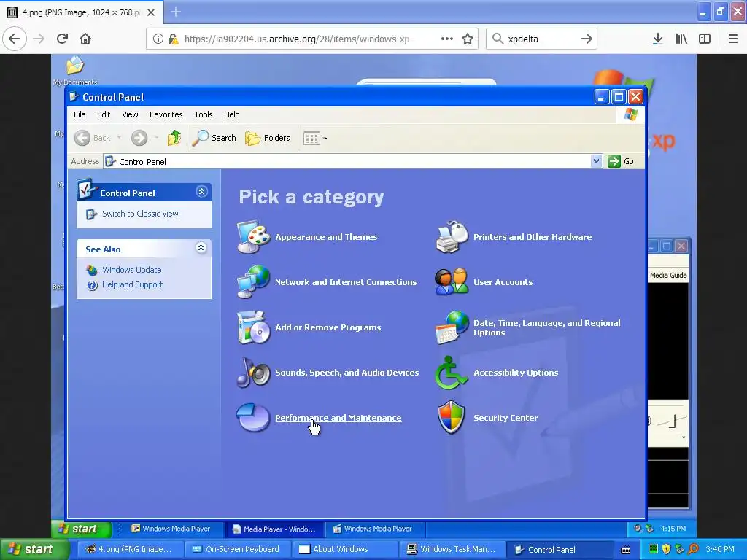The height and width of the screenshot is (560, 747).
Task: Click Switch to Classic View link
Action: point(140,214)
